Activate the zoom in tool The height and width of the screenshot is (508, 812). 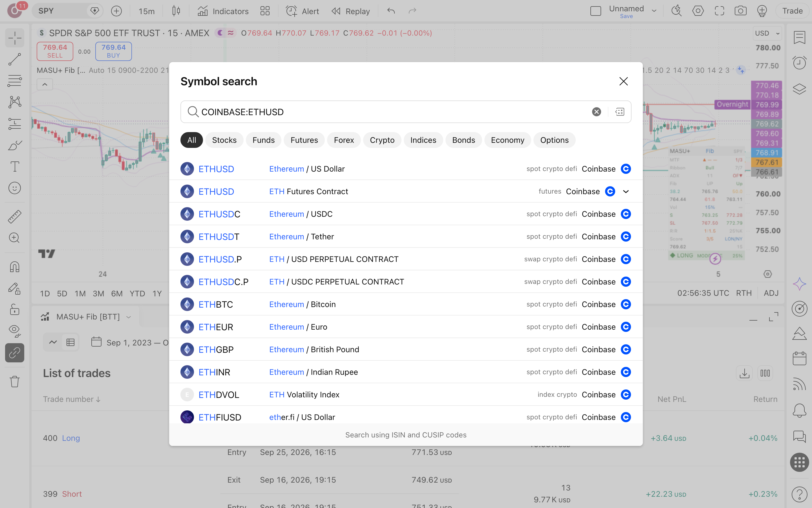[x=14, y=238]
